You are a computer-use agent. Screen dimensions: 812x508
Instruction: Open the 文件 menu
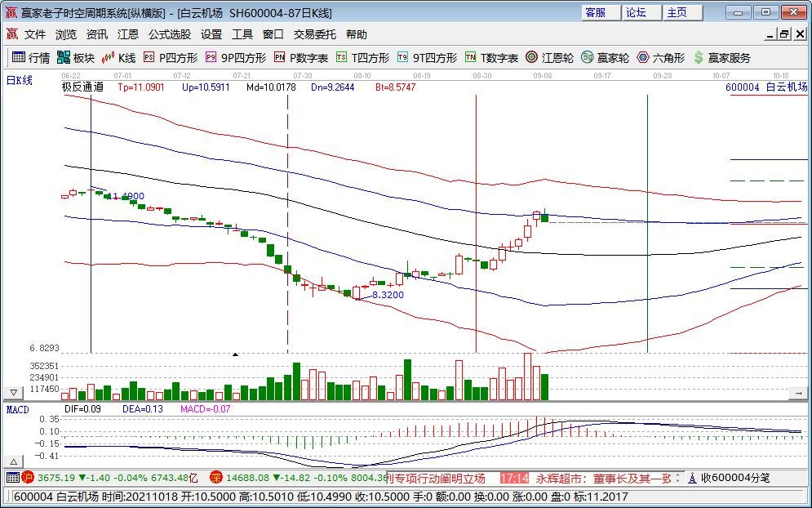pyautogui.click(x=35, y=34)
